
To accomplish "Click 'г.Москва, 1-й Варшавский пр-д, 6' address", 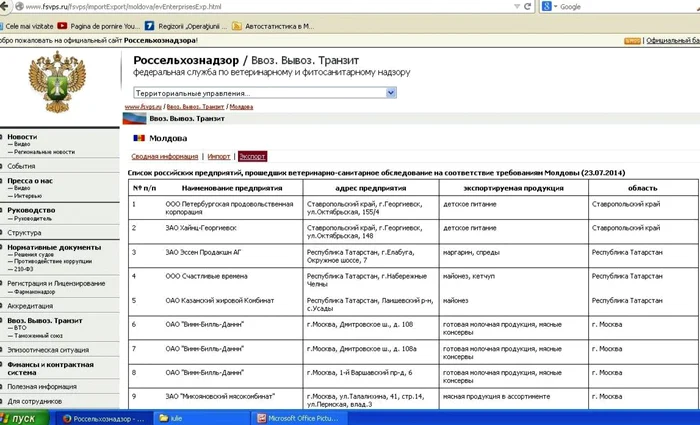I will click(359, 372).
